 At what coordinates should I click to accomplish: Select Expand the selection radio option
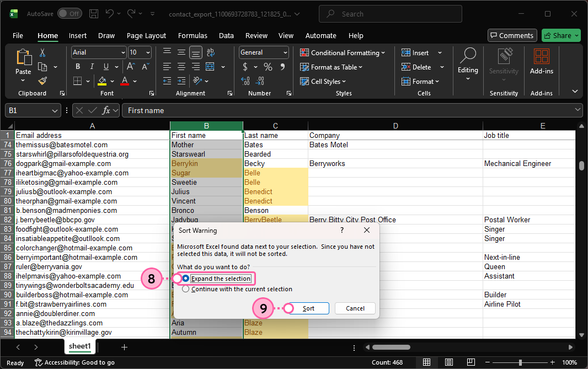click(186, 279)
